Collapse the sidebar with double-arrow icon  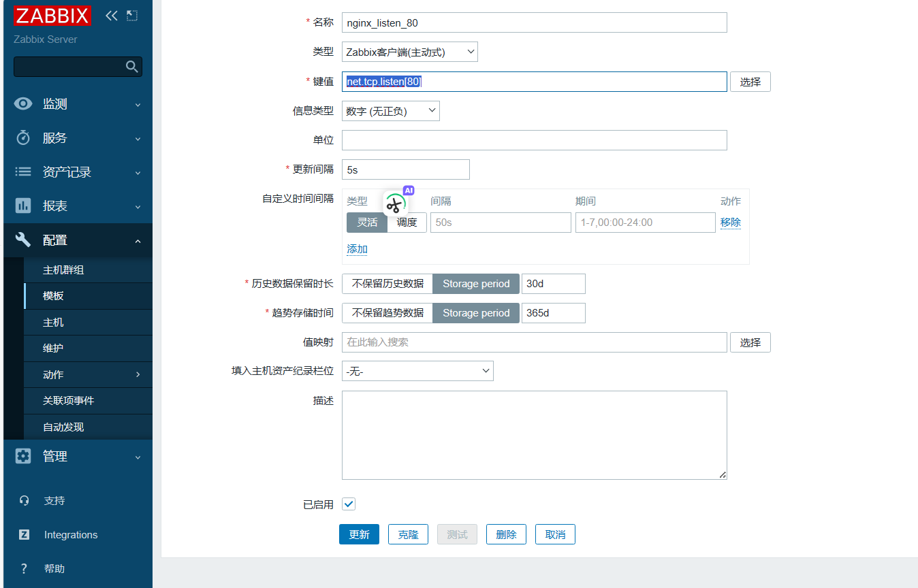(x=112, y=15)
